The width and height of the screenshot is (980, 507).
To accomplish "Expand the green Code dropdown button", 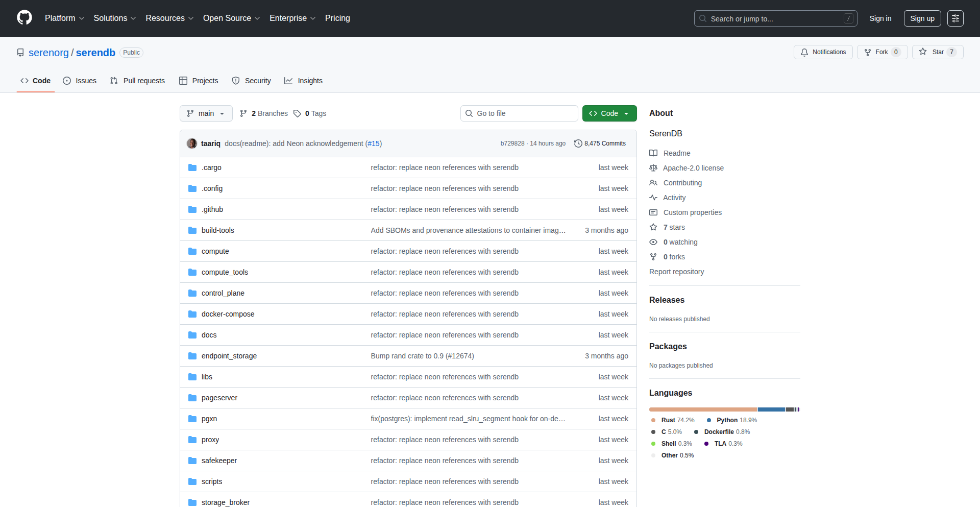I will pyautogui.click(x=609, y=113).
